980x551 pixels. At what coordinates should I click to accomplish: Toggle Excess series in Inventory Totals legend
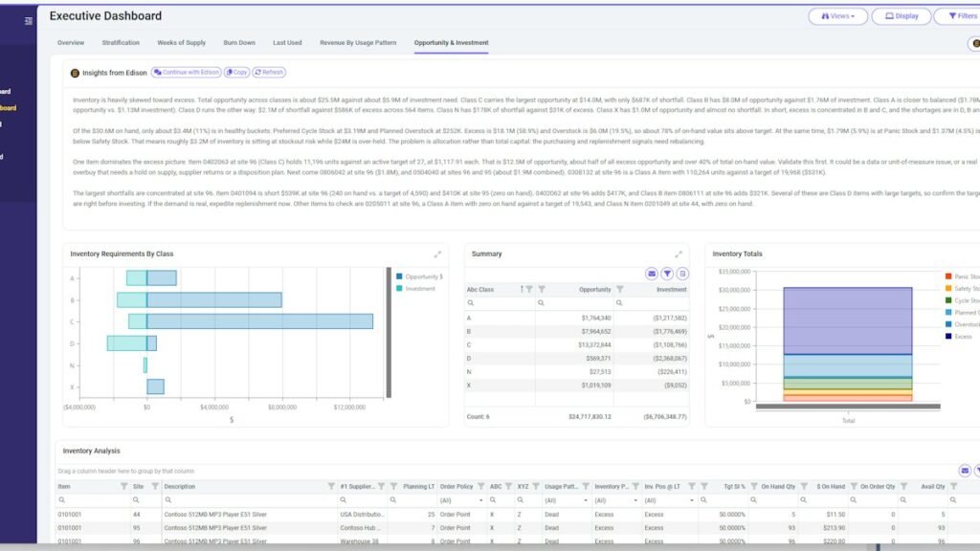(959, 337)
